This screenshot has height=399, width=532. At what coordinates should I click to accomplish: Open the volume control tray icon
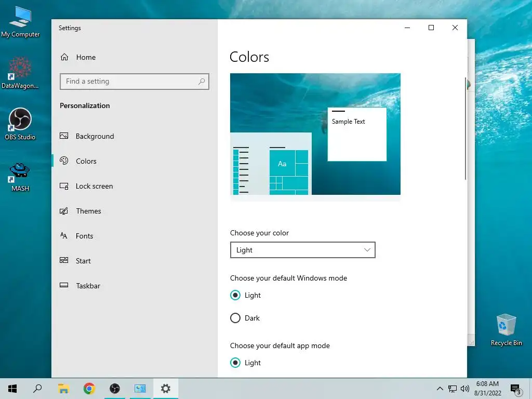coord(465,389)
